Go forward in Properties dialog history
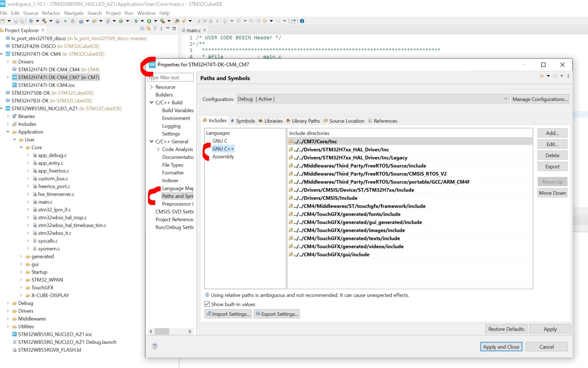 555,76
